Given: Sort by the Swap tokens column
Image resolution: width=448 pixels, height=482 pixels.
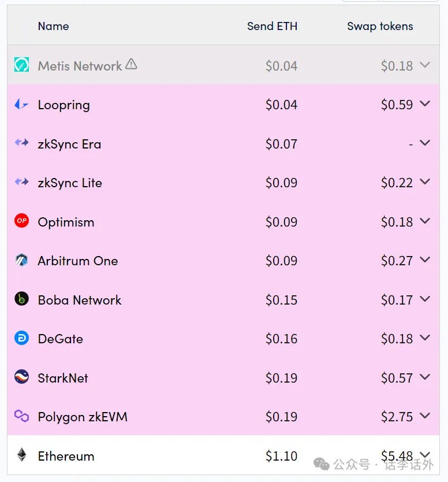Looking at the screenshot, I should tap(380, 26).
